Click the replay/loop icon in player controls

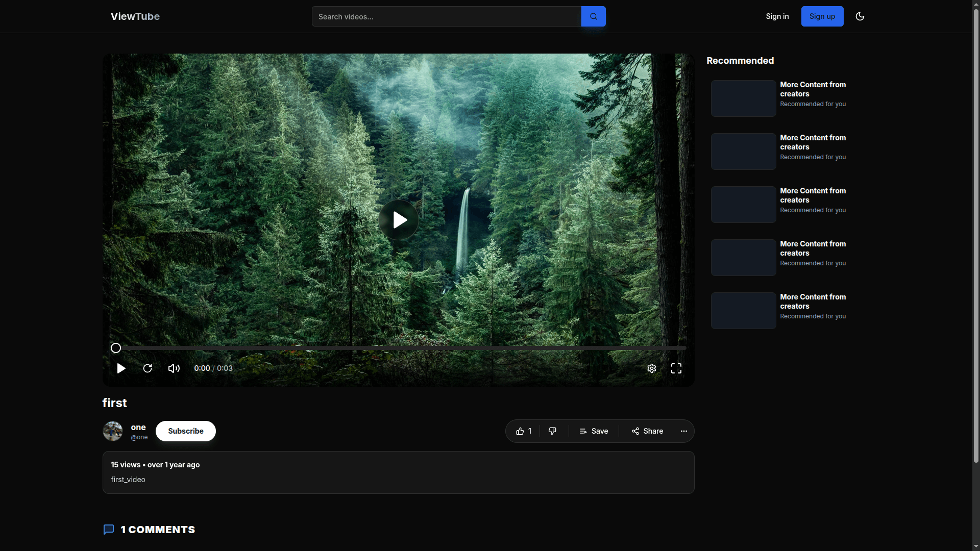click(x=147, y=368)
